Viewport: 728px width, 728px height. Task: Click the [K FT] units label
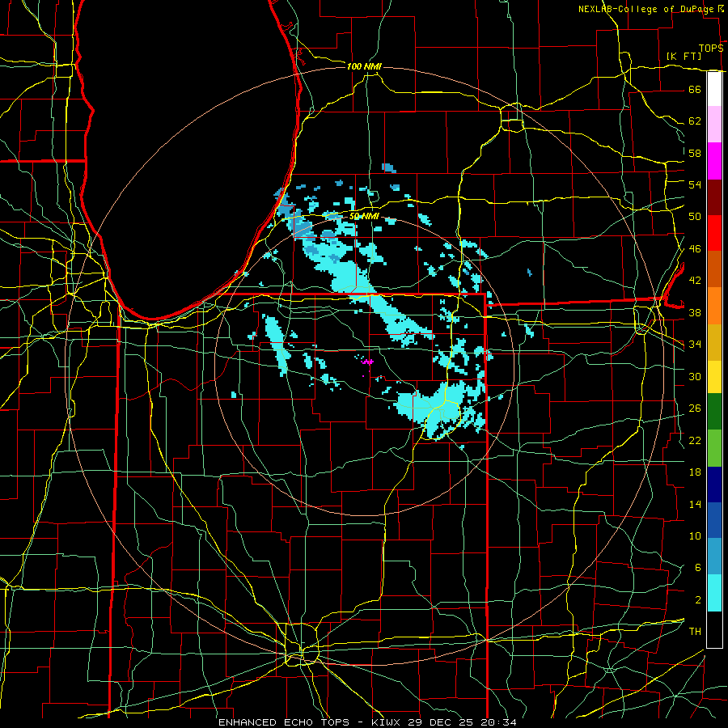click(x=684, y=56)
